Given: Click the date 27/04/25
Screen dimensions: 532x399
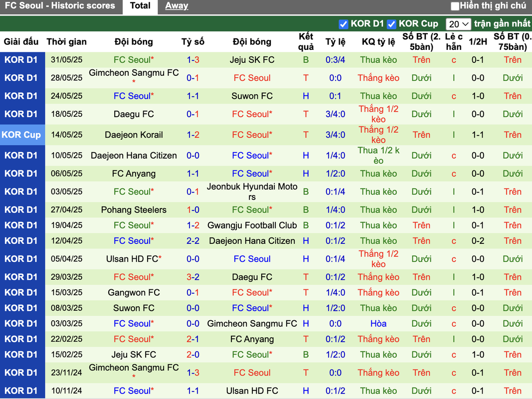Looking at the screenshot, I should (66, 210).
